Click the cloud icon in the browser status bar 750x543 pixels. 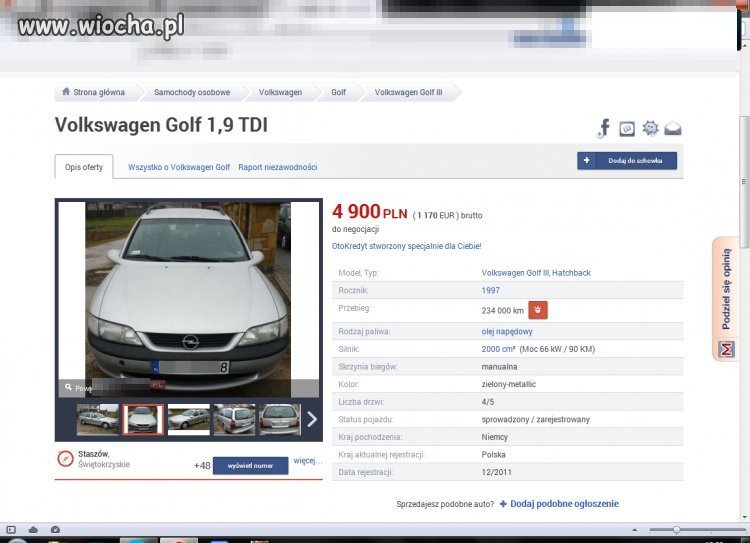[33, 530]
